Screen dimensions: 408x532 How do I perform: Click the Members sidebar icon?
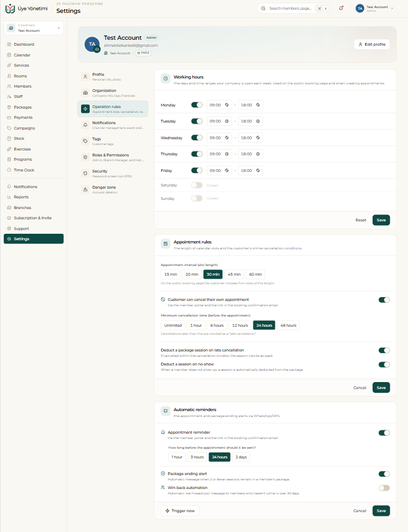click(x=9, y=86)
